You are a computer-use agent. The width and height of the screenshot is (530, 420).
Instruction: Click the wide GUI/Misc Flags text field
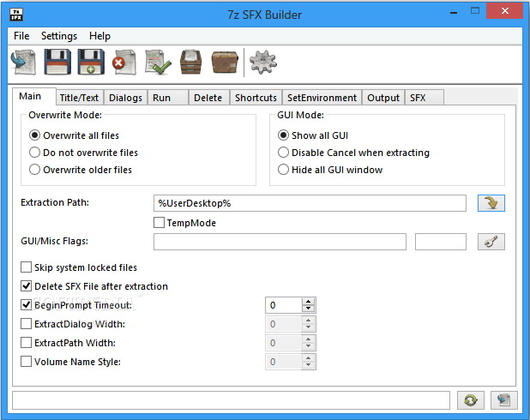click(280, 242)
